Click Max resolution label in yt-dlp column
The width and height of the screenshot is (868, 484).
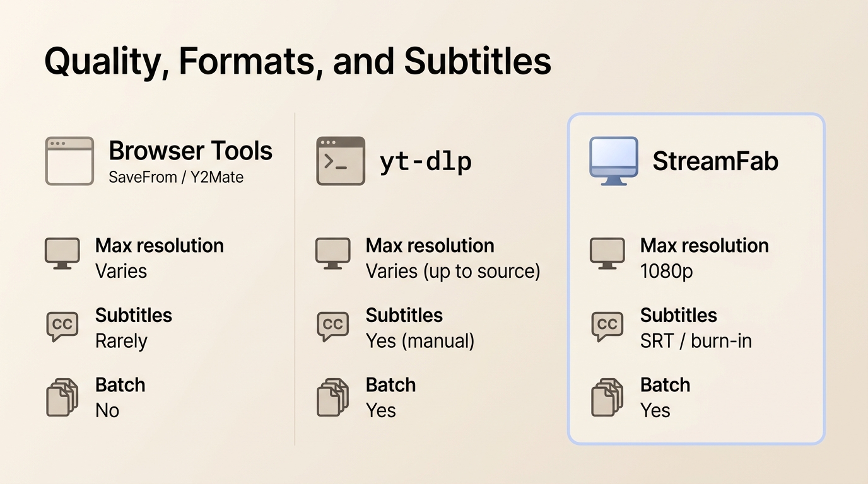pyautogui.click(x=430, y=245)
